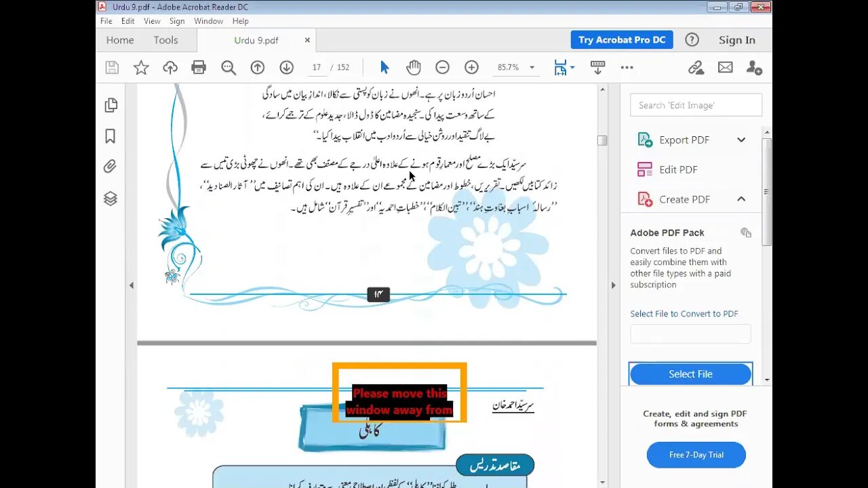868x488 pixels.
Task: Upload file with the cloud icon
Action: point(170,67)
